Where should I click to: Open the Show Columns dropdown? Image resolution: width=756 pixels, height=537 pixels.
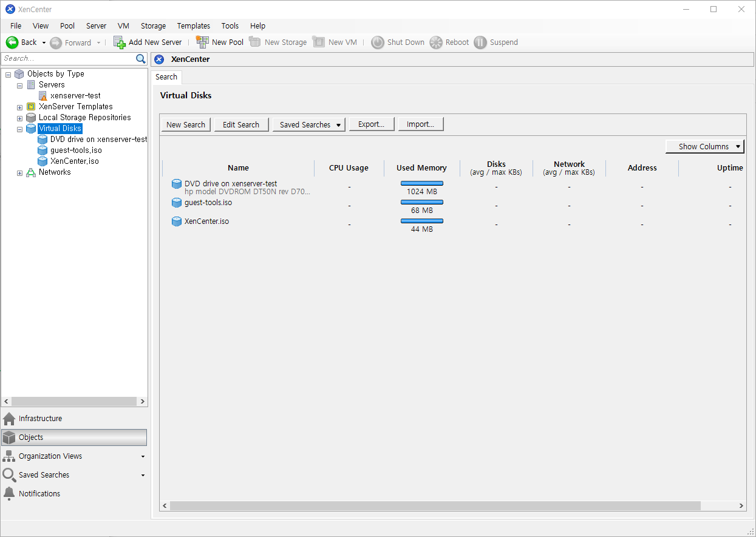click(705, 146)
